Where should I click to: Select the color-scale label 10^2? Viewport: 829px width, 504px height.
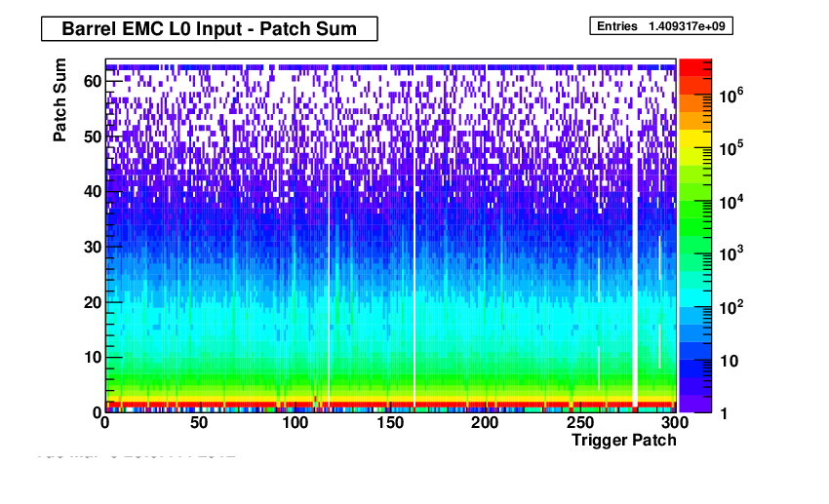tap(731, 307)
